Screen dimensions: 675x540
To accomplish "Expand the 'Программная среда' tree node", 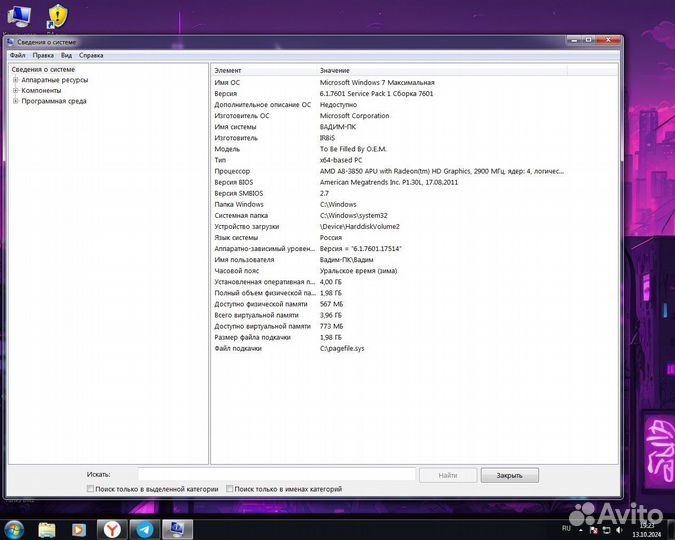I will coord(15,101).
